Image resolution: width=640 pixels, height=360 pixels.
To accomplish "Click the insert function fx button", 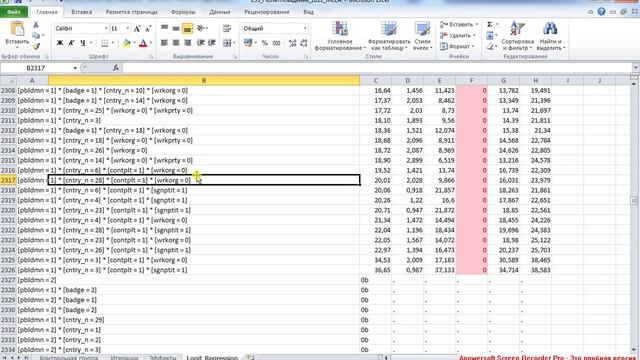I will click(x=116, y=68).
